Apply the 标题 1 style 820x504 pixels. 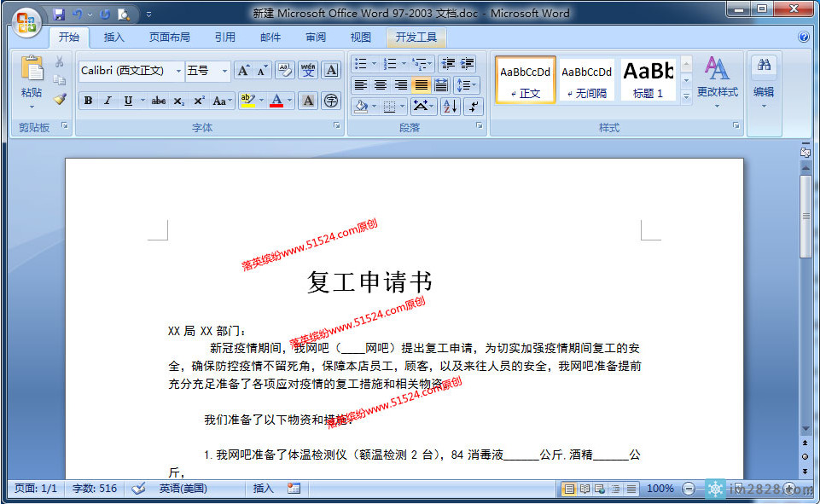coord(648,79)
